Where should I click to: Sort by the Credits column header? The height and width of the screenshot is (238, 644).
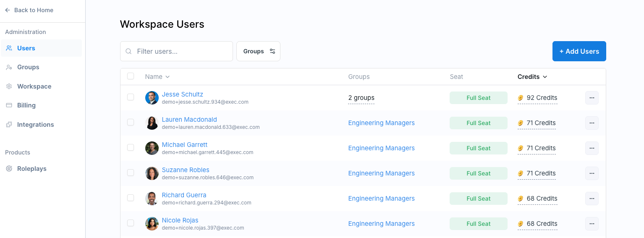click(532, 77)
